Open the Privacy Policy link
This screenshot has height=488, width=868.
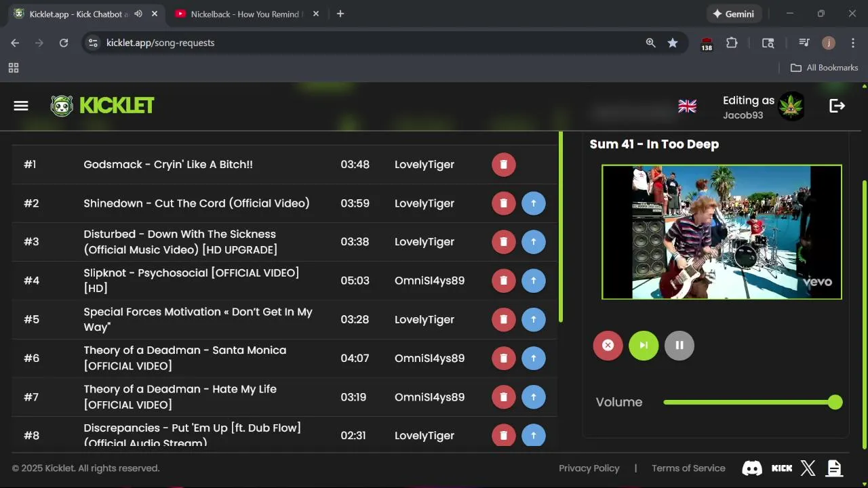(589, 468)
